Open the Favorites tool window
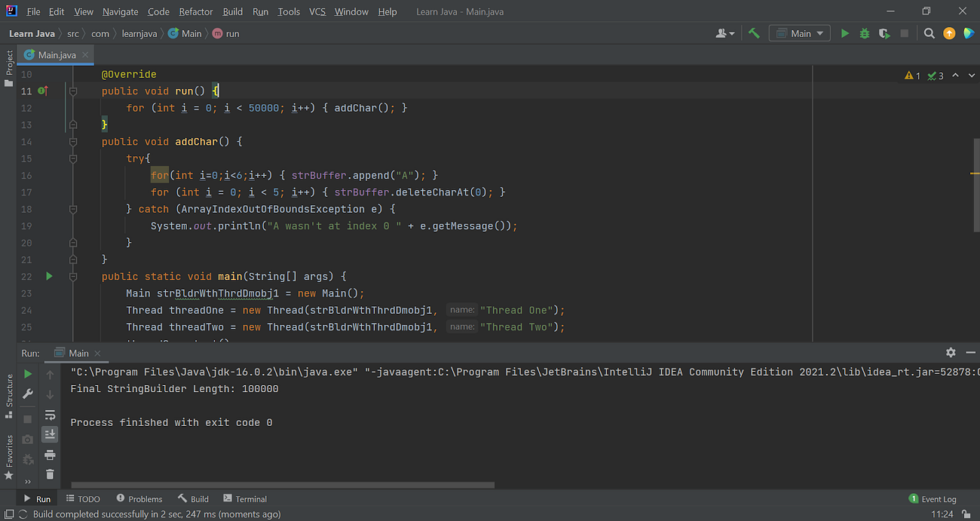 point(9,457)
